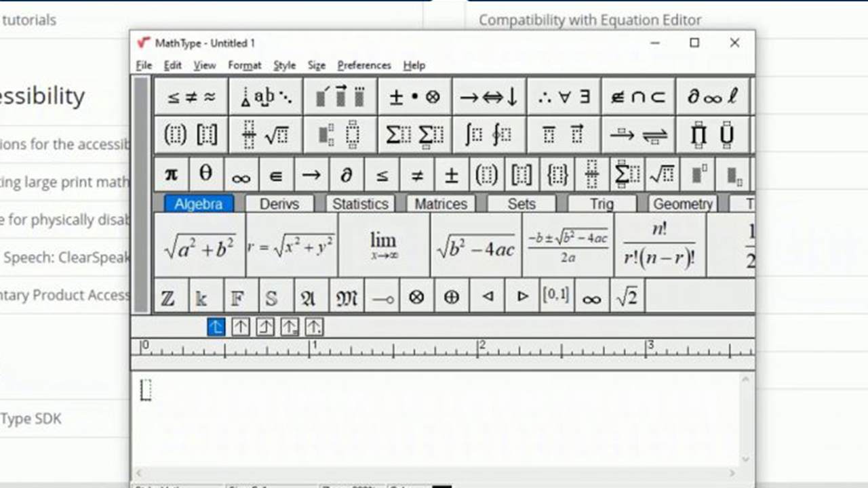The image size is (868, 488).
Task: Open the Edit menu
Action: [x=173, y=66]
